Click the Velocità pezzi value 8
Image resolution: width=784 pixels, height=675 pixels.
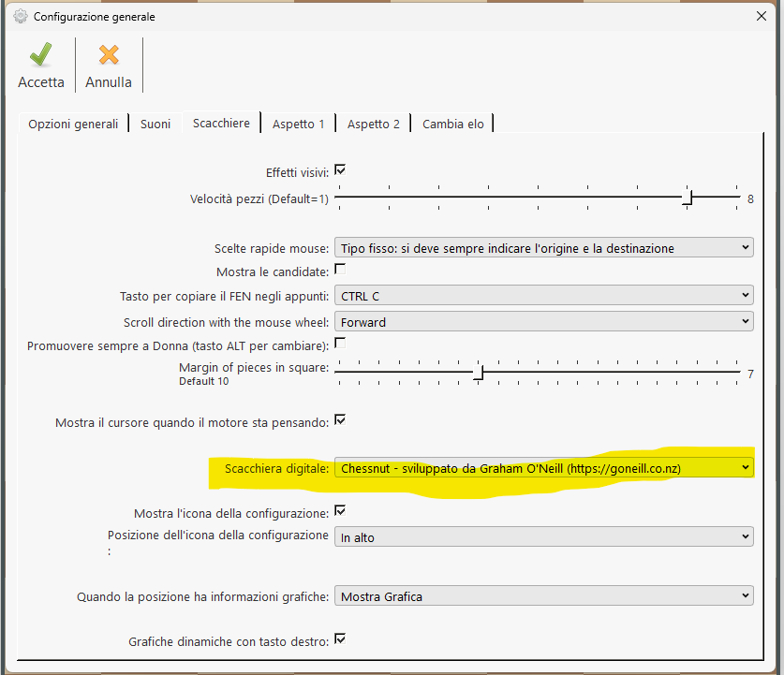tap(750, 198)
